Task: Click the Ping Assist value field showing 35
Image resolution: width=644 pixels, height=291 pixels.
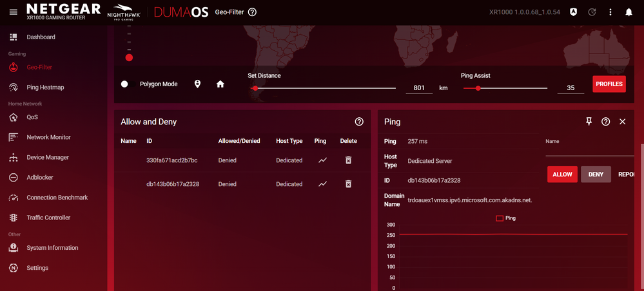Action: pos(571,88)
